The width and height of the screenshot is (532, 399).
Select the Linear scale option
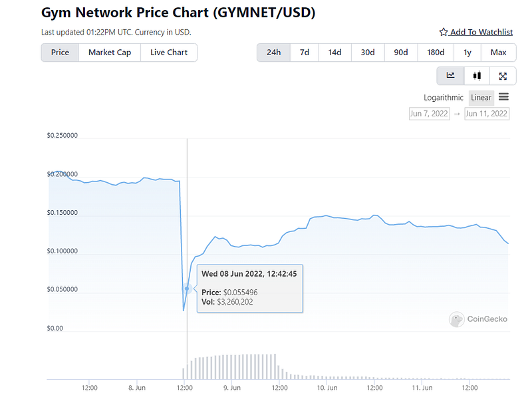pyautogui.click(x=481, y=98)
